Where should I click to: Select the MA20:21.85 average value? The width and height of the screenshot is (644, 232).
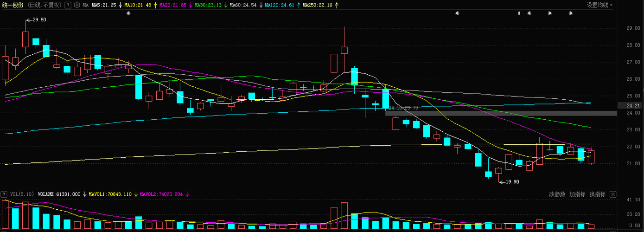point(173,5)
